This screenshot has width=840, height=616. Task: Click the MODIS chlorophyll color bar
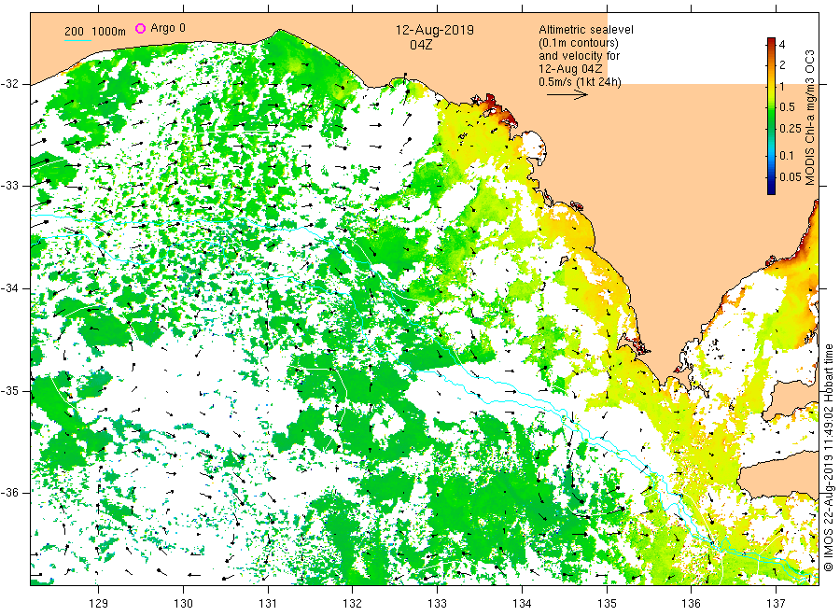tap(771, 116)
